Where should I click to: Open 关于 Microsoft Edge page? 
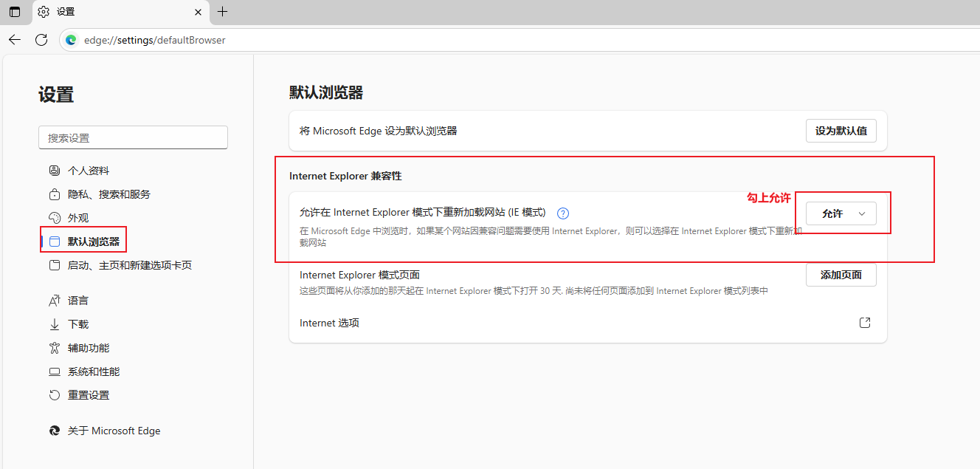(114, 431)
